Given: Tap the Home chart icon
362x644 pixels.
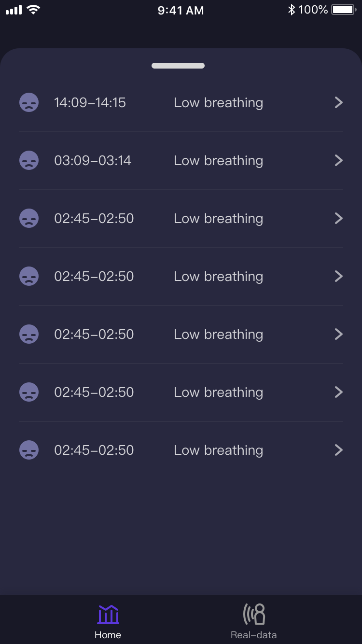Looking at the screenshot, I should point(108,615).
